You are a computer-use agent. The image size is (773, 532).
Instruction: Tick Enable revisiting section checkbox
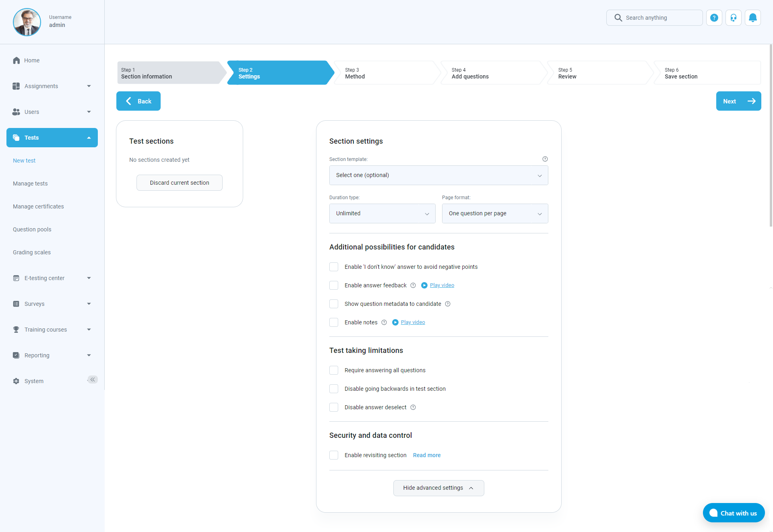(x=334, y=455)
